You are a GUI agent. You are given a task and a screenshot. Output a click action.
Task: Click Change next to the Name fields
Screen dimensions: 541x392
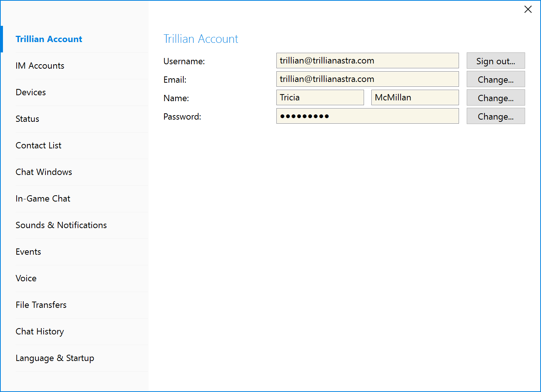point(496,98)
